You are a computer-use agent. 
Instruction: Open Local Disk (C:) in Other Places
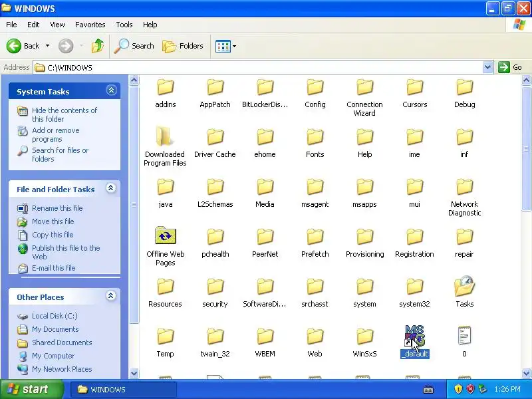point(55,316)
